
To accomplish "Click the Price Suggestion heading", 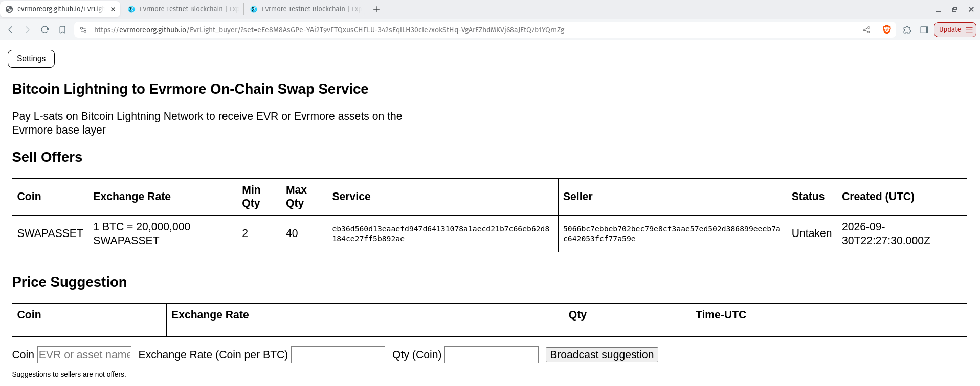I will pyautogui.click(x=70, y=282).
